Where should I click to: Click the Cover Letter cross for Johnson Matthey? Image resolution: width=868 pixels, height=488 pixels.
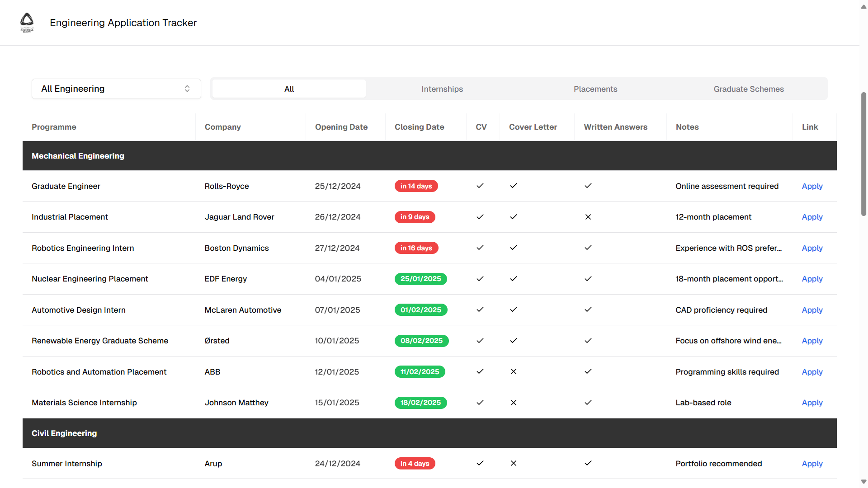point(514,403)
